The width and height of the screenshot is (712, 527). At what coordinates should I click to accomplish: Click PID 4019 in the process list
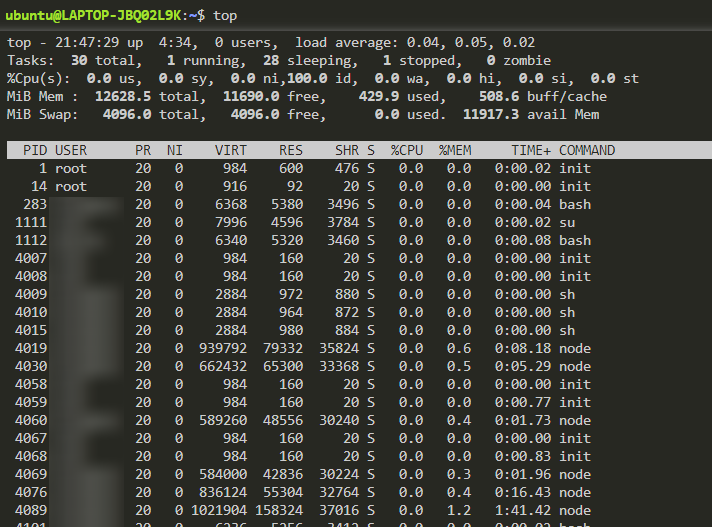[x=31, y=348]
